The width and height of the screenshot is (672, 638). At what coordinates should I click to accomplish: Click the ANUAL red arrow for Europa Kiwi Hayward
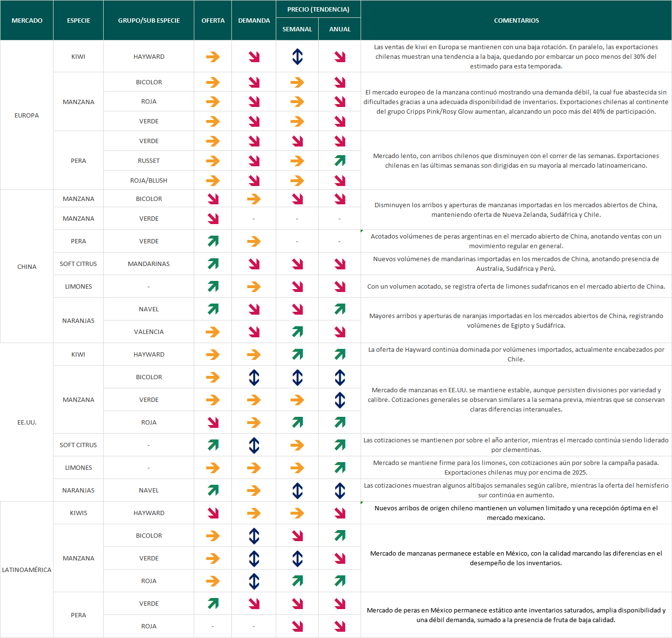pos(340,57)
